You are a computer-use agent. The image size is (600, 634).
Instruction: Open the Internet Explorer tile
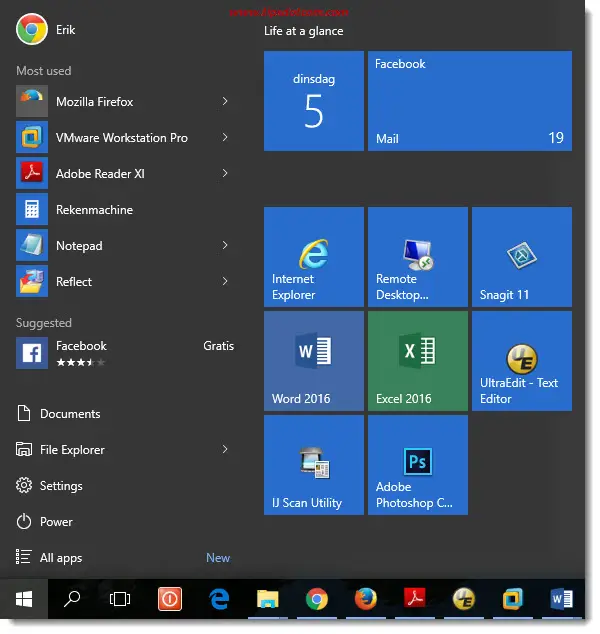tap(314, 257)
